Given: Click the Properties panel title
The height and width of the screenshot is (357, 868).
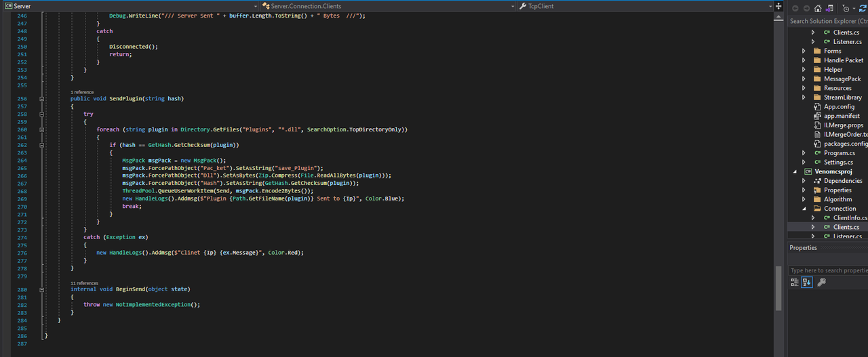Looking at the screenshot, I should [x=804, y=248].
